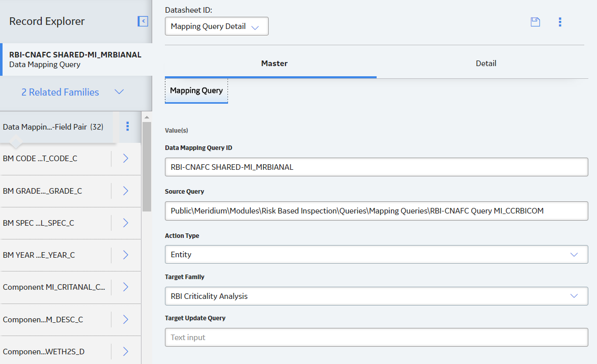The height and width of the screenshot is (364, 597).
Task: Switch to the Detail tab
Action: click(x=486, y=64)
